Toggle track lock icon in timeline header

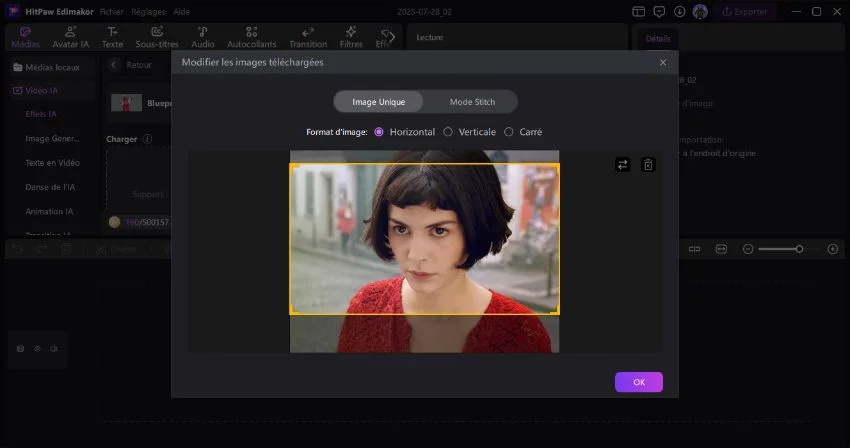(x=21, y=349)
